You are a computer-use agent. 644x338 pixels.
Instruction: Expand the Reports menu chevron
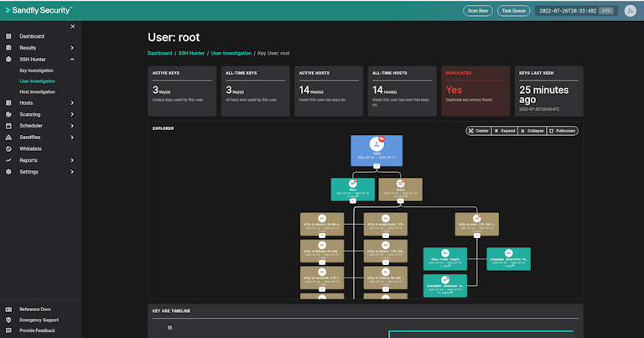[x=72, y=160]
